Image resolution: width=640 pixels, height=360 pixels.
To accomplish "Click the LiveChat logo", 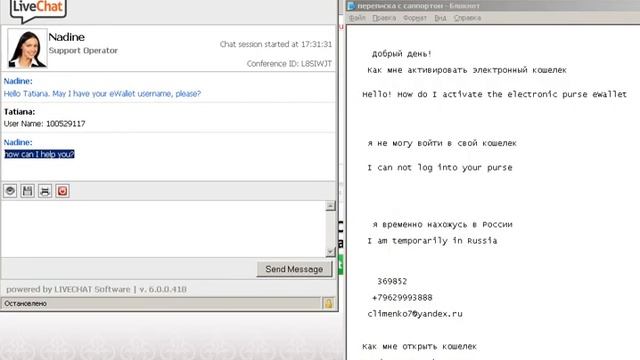I will (38, 10).
